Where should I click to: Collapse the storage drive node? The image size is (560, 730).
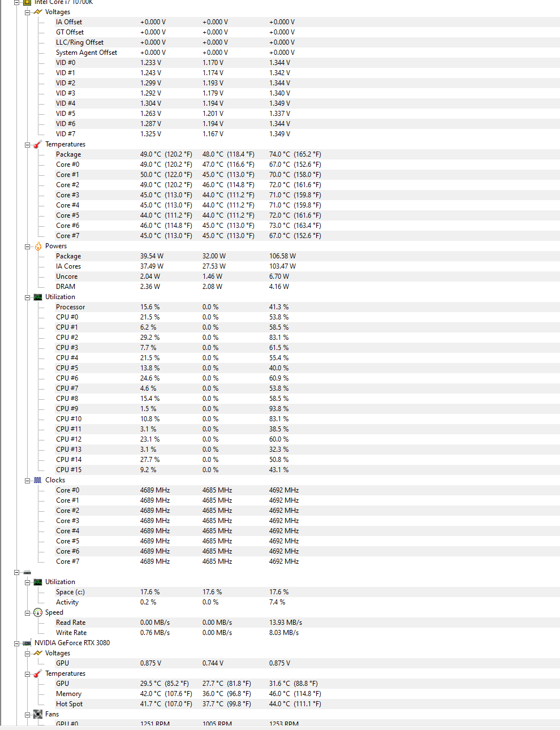coord(16,572)
